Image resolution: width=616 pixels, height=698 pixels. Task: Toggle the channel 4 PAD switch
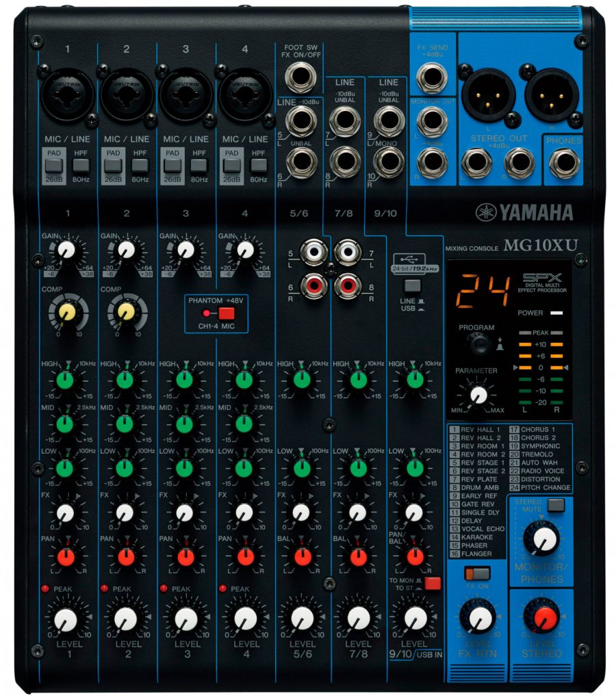[231, 166]
